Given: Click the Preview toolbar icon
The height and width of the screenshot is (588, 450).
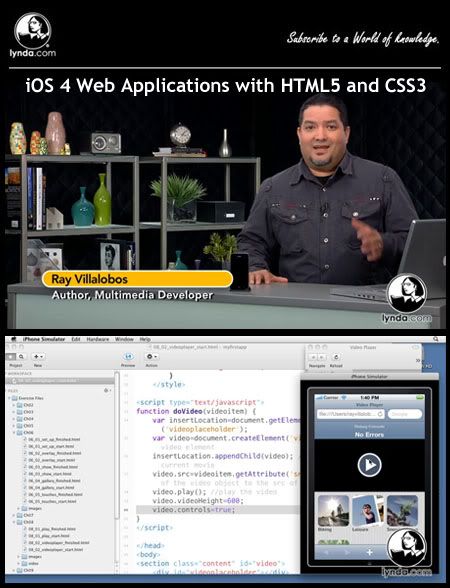Looking at the screenshot, I should (128, 356).
